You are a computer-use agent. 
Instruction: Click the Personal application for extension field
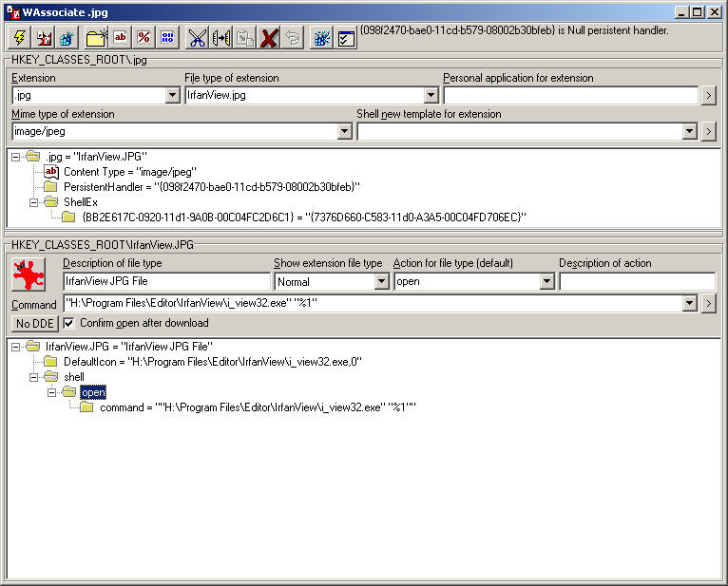coord(570,96)
